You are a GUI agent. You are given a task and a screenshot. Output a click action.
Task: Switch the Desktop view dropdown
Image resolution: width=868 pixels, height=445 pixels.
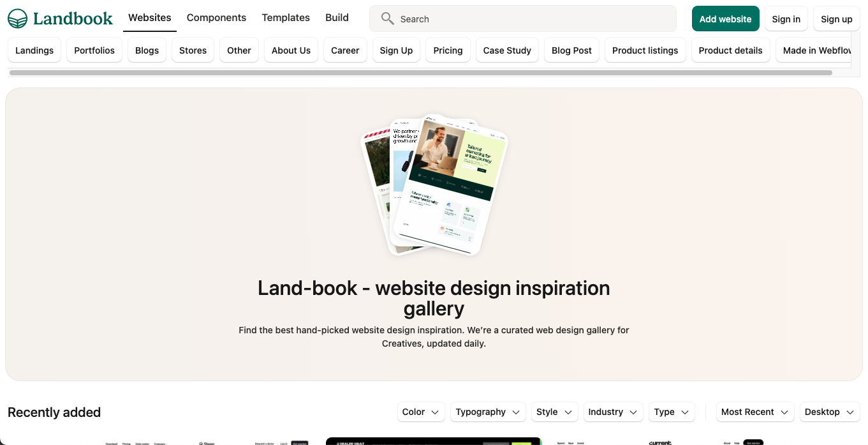point(830,412)
